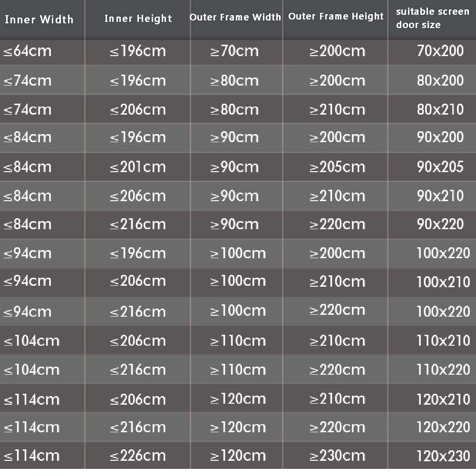The image size is (476, 476).
Task: Select the 120x230 door size cell
Action: (x=443, y=456)
